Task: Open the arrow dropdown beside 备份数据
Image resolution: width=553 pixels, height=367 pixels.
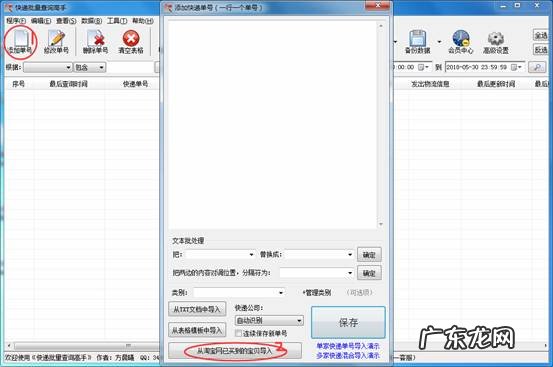Action: (439, 42)
